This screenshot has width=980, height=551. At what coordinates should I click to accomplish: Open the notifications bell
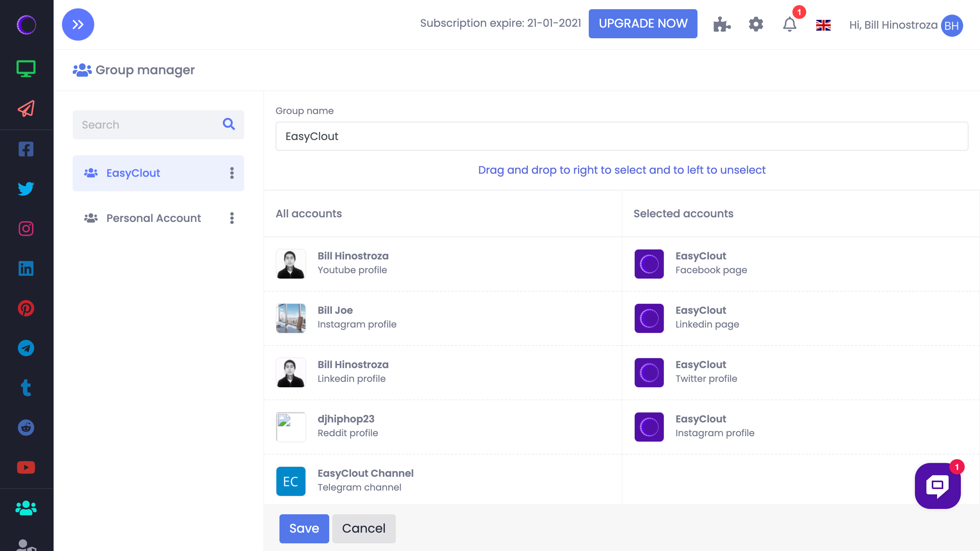click(x=790, y=24)
